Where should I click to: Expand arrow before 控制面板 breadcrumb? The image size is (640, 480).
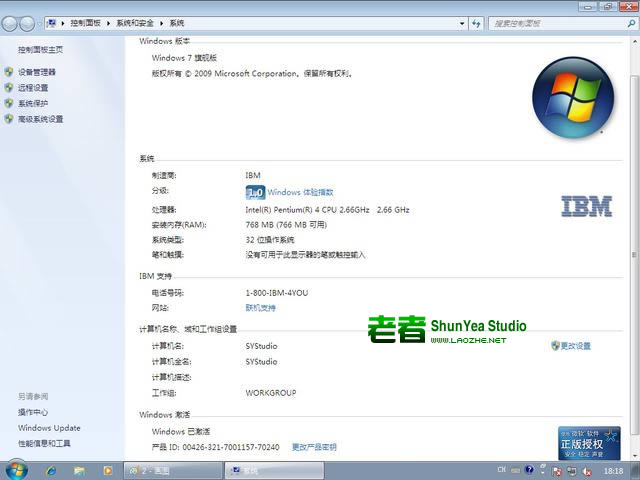(x=63, y=23)
